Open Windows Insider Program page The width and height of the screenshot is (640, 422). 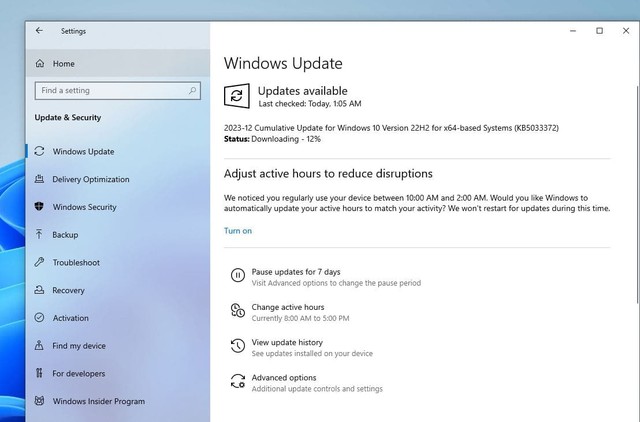click(118, 401)
